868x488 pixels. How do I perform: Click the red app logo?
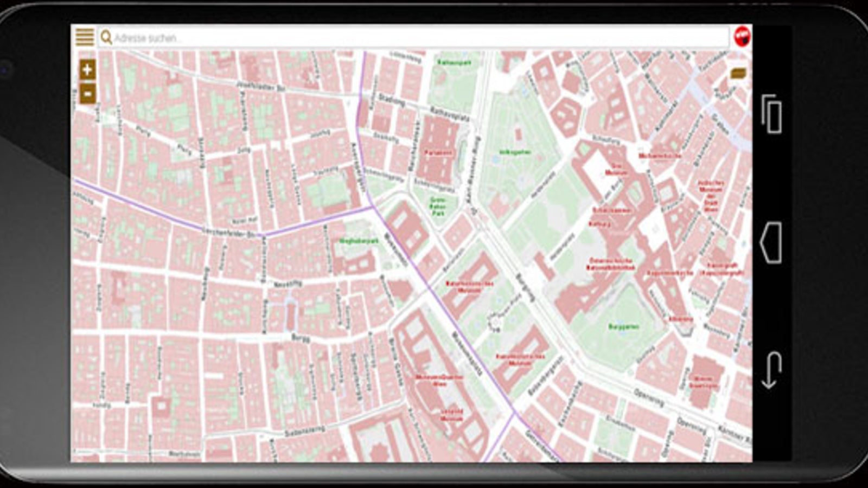(744, 35)
